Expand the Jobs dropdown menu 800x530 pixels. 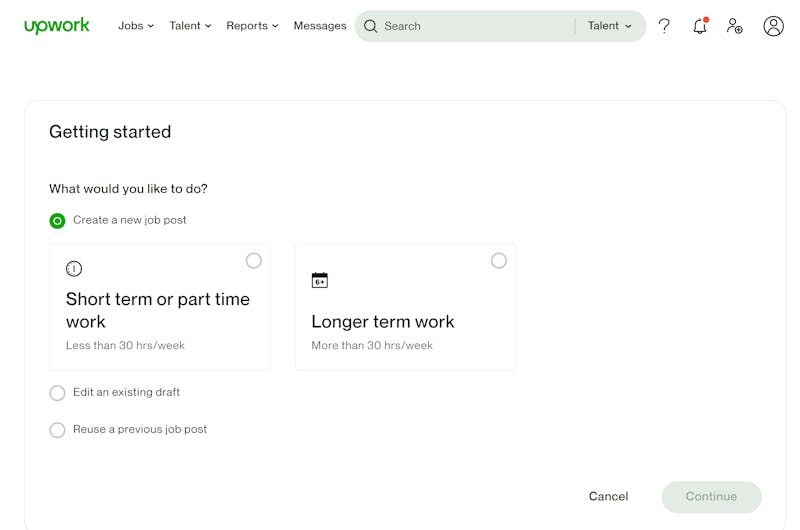pos(136,26)
